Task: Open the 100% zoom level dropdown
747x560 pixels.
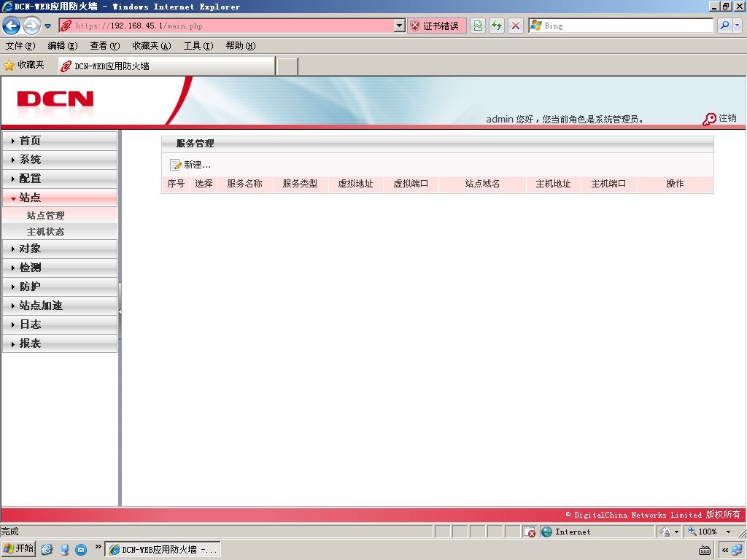Action: click(729, 532)
